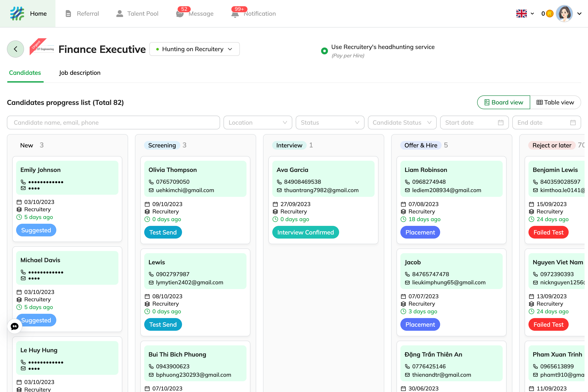The width and height of the screenshot is (588, 392).
Task: Click the user profile avatar
Action: pos(564,14)
